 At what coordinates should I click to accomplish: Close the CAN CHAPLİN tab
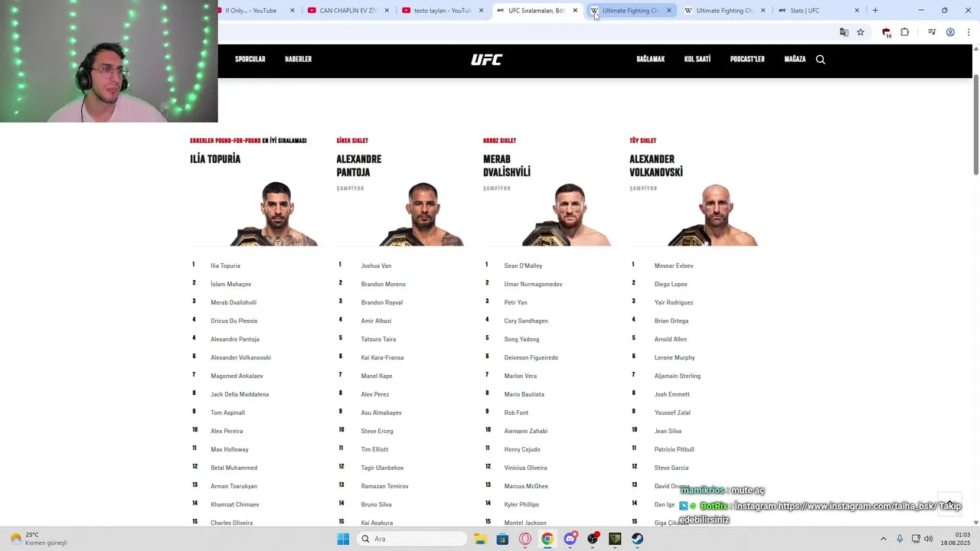coord(387,11)
